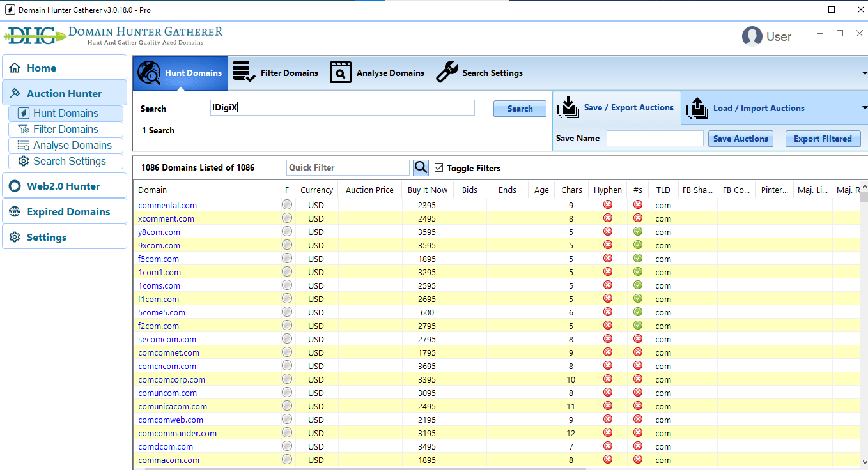Open the comcomweb.com domain link
This screenshot has height=470, width=868.
point(171,420)
